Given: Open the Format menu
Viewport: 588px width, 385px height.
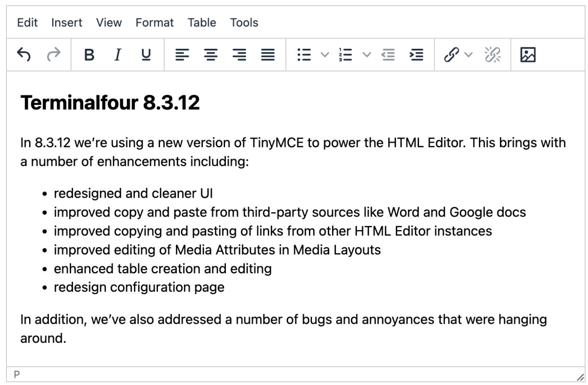Looking at the screenshot, I should click(154, 22).
